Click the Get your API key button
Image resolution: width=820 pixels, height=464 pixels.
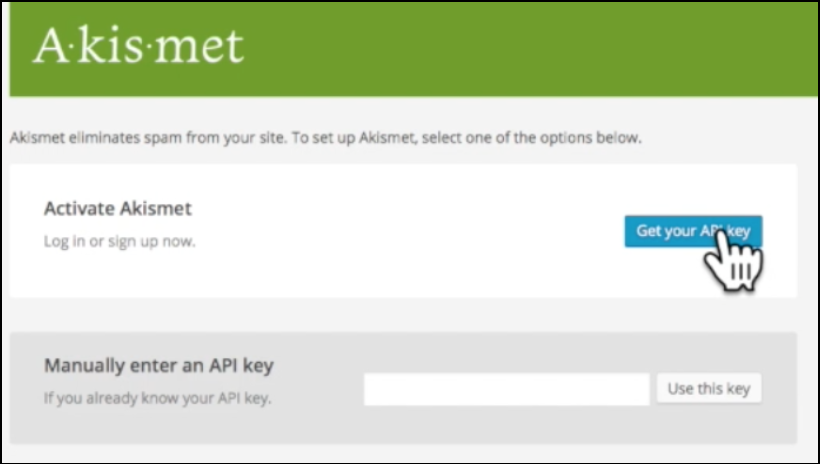click(x=693, y=231)
